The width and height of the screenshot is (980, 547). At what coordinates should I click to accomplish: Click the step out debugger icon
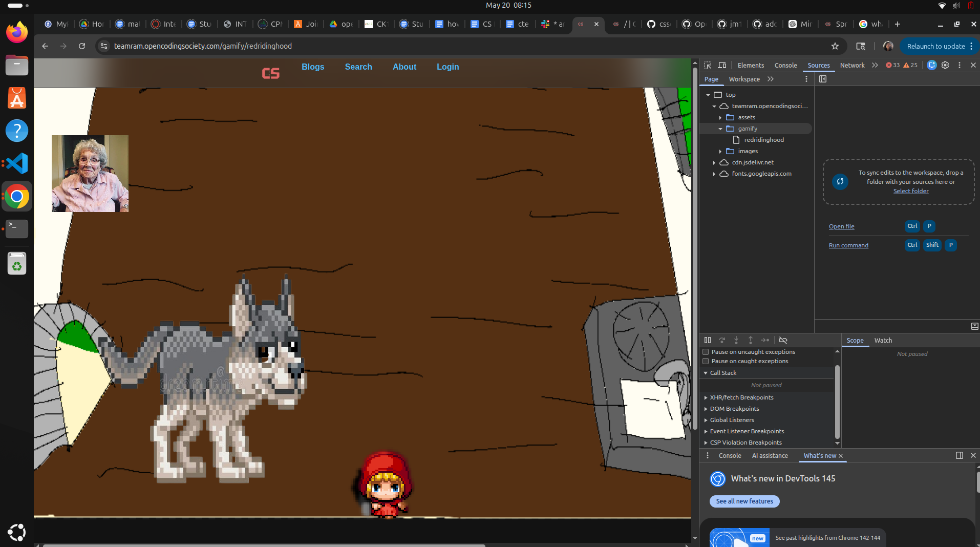(751, 340)
